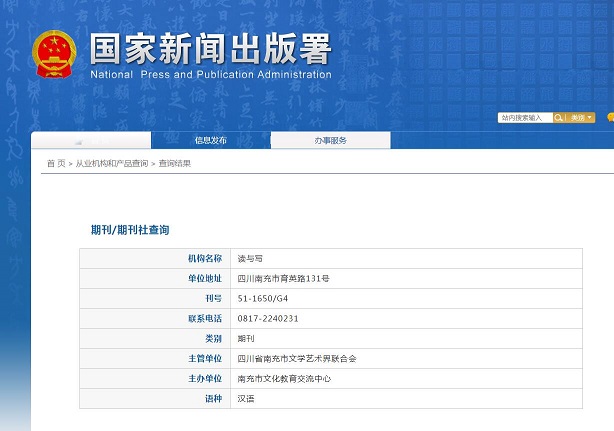The height and width of the screenshot is (431, 614).
Task: Open the category dropdown next to search
Action: (x=581, y=118)
